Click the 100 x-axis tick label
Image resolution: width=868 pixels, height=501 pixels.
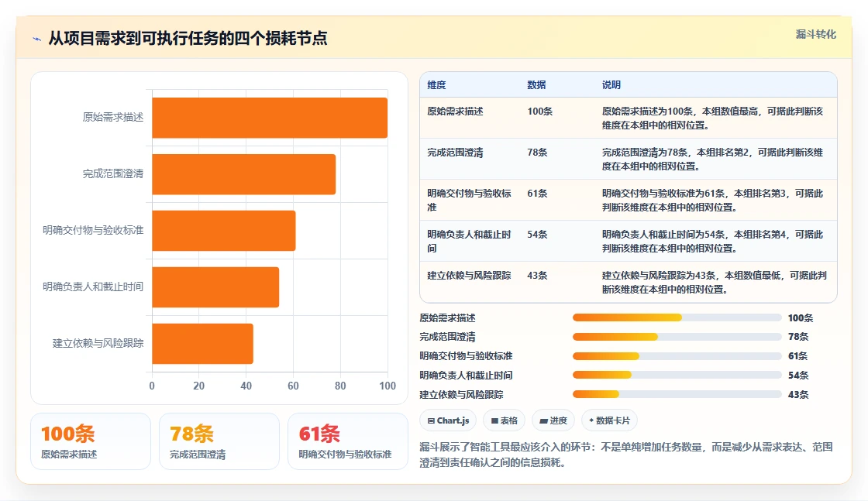click(387, 386)
